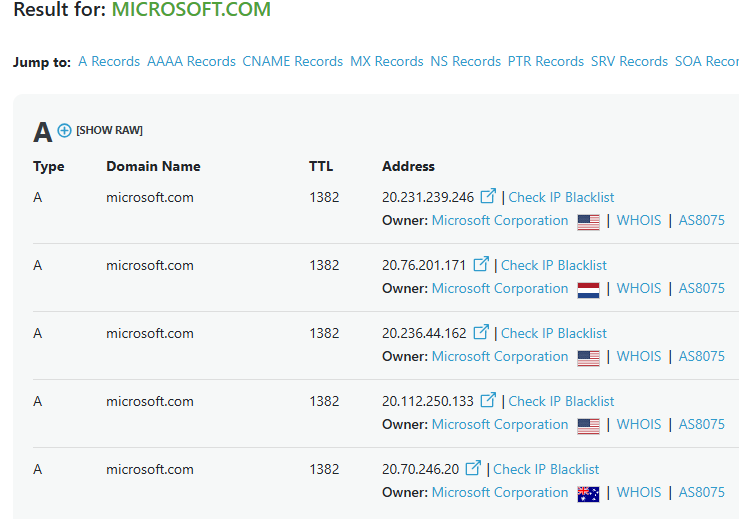Open external link icon for 20.112.250.133
Screen dimensions: 739x519
point(488,400)
